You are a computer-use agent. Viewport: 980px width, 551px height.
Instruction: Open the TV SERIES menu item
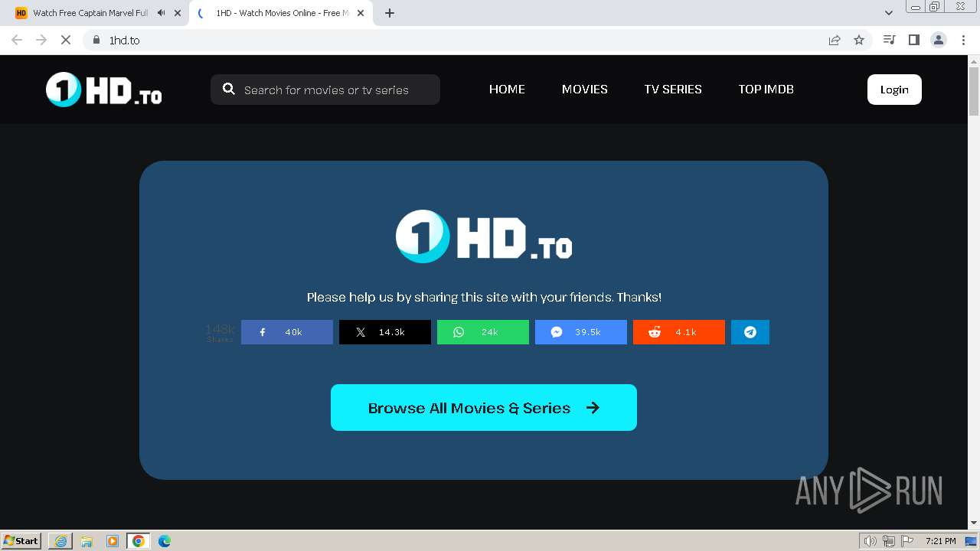pos(673,89)
